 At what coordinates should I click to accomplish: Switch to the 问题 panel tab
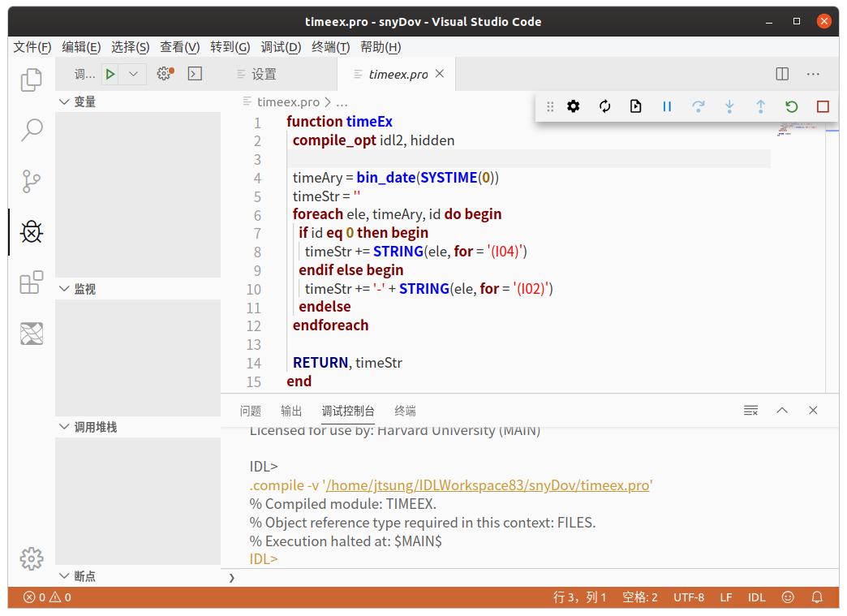point(250,411)
